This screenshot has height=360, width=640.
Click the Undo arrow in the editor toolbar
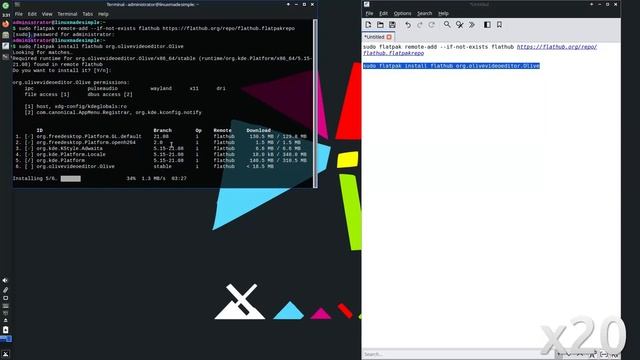[408, 25]
